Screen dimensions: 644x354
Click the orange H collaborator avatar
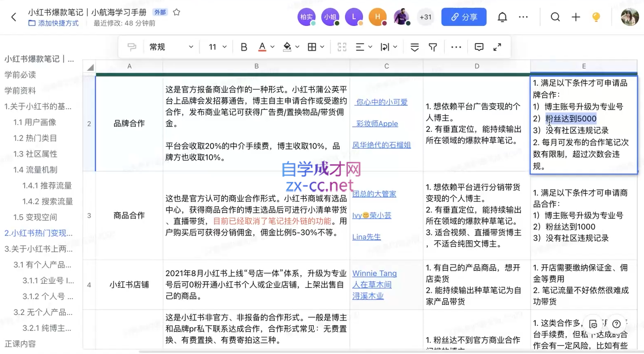coord(378,17)
